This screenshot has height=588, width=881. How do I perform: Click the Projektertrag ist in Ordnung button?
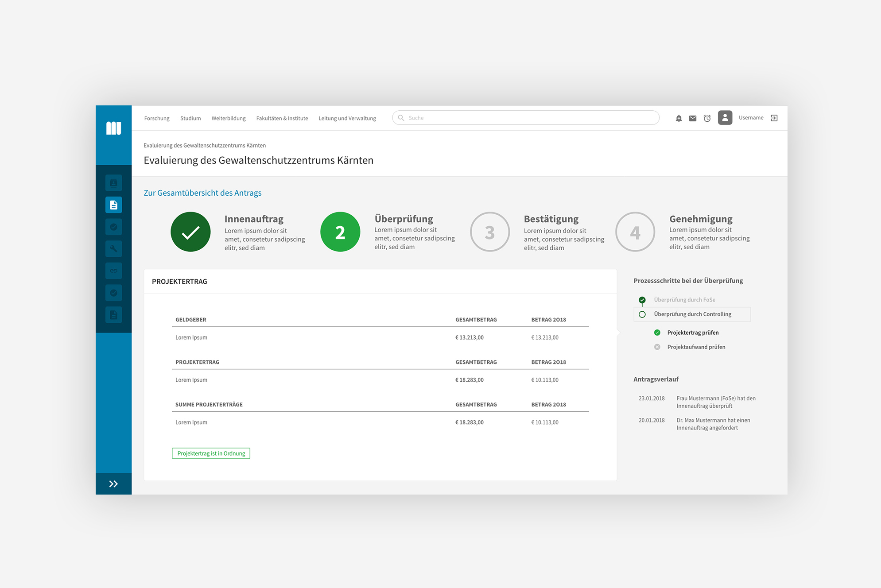tap(211, 453)
